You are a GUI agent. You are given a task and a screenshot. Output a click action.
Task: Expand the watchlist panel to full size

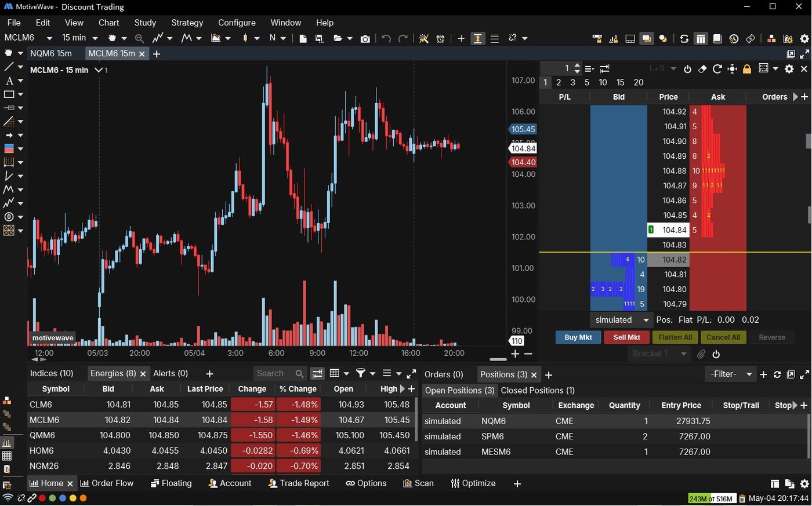(x=411, y=374)
